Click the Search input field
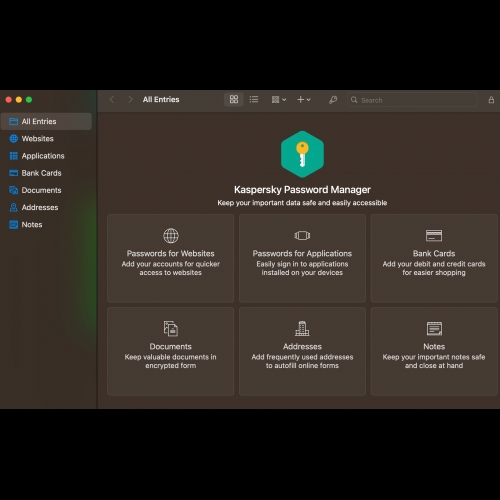The width and height of the screenshot is (500, 500). pos(412,100)
